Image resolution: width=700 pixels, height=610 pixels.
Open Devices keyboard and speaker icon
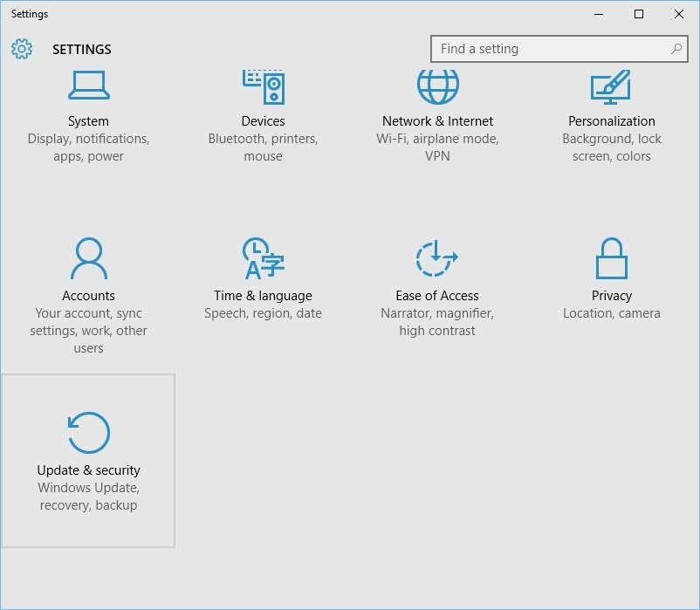pyautogui.click(x=264, y=87)
